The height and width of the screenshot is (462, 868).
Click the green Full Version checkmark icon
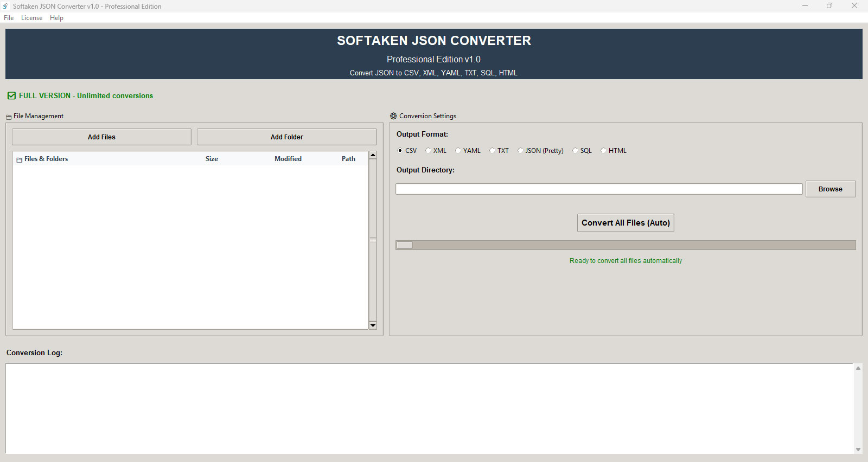[11, 96]
